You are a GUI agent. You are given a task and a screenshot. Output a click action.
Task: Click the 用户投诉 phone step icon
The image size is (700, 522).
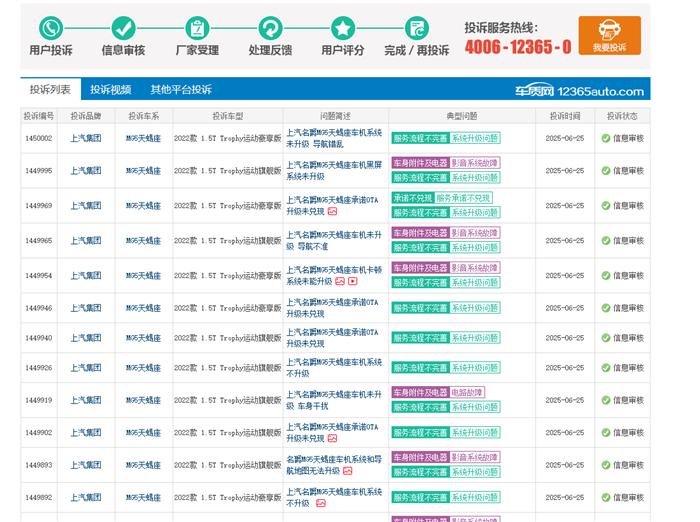pyautogui.click(x=51, y=28)
